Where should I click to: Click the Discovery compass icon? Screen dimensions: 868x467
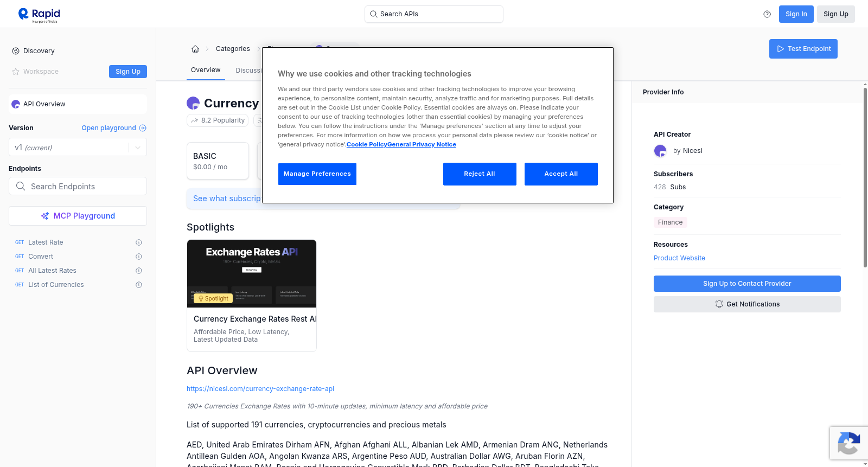tap(16, 51)
